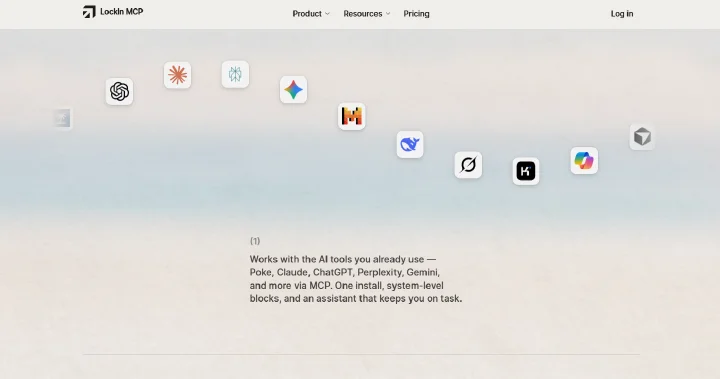Click the chevron beside Resources
Image resolution: width=720 pixels, height=379 pixels.
coord(388,14)
